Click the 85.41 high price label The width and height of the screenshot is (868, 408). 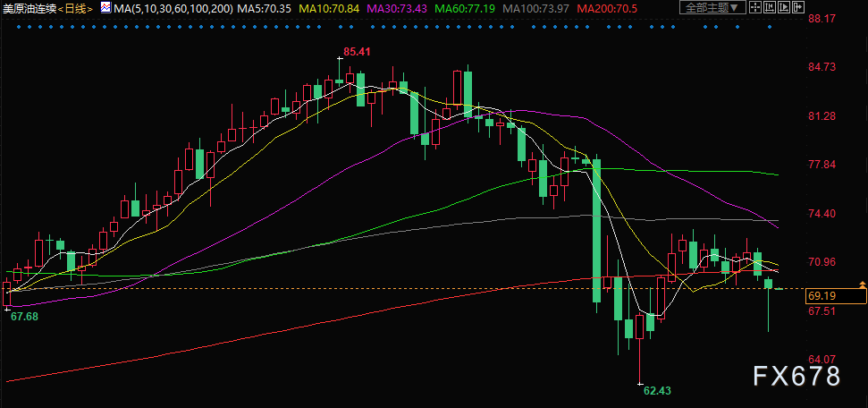357,52
